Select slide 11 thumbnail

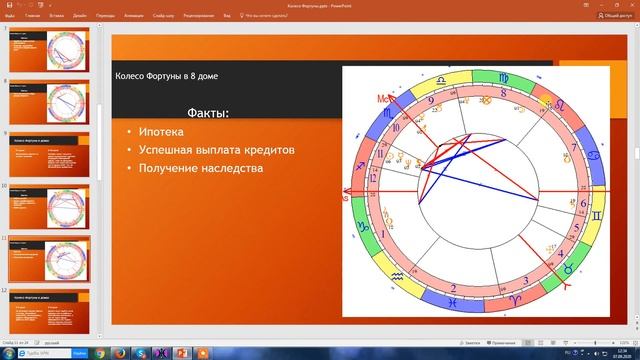pos(49,259)
